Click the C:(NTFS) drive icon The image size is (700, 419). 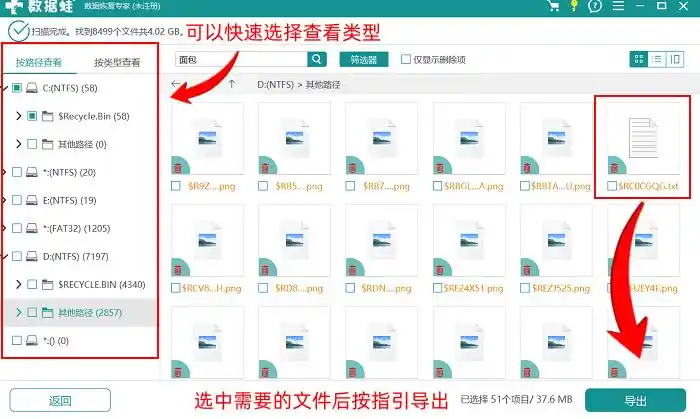(x=31, y=88)
